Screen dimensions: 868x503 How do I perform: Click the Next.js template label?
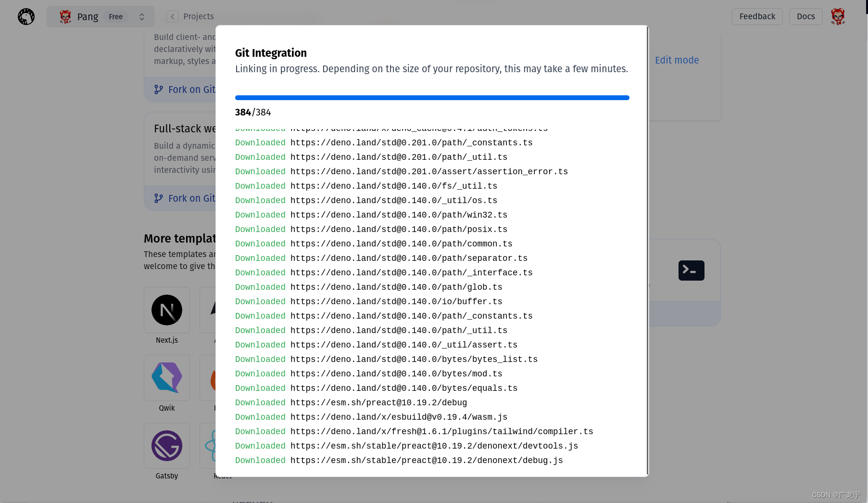pos(167,340)
